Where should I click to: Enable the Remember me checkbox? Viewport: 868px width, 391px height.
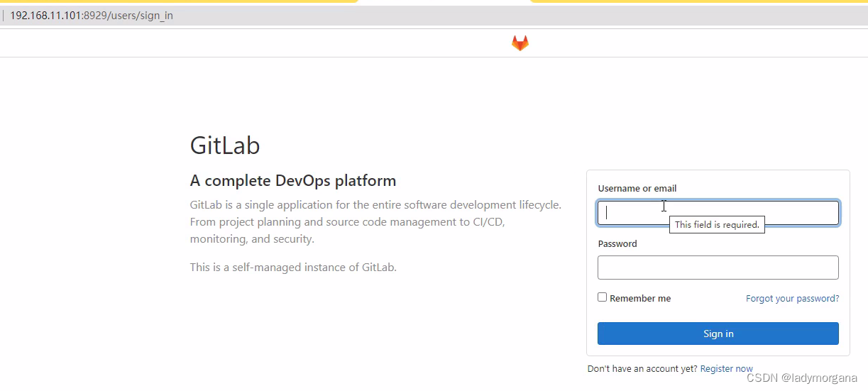pyautogui.click(x=603, y=297)
